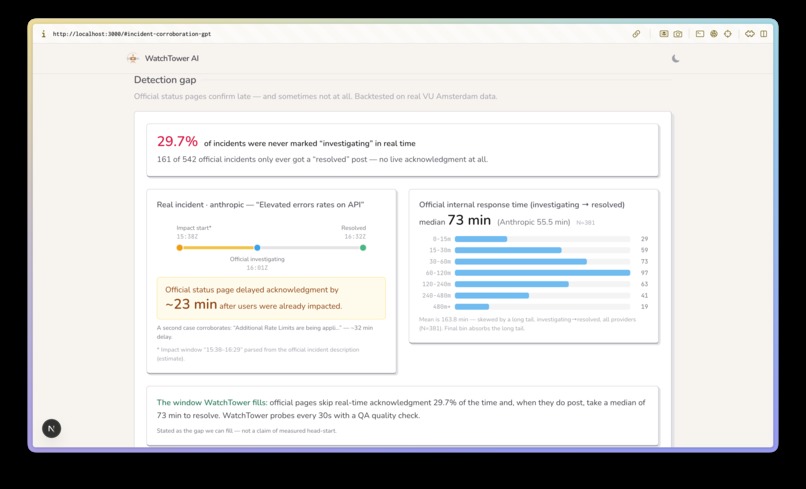Click count "41" beside 240-480m bar

pyautogui.click(x=645, y=296)
